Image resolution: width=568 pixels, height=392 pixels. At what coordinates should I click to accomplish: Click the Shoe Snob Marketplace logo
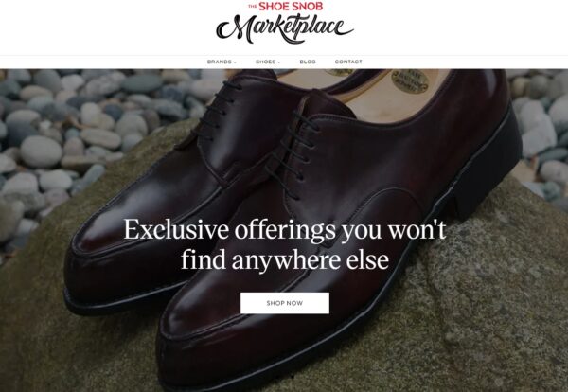click(285, 23)
